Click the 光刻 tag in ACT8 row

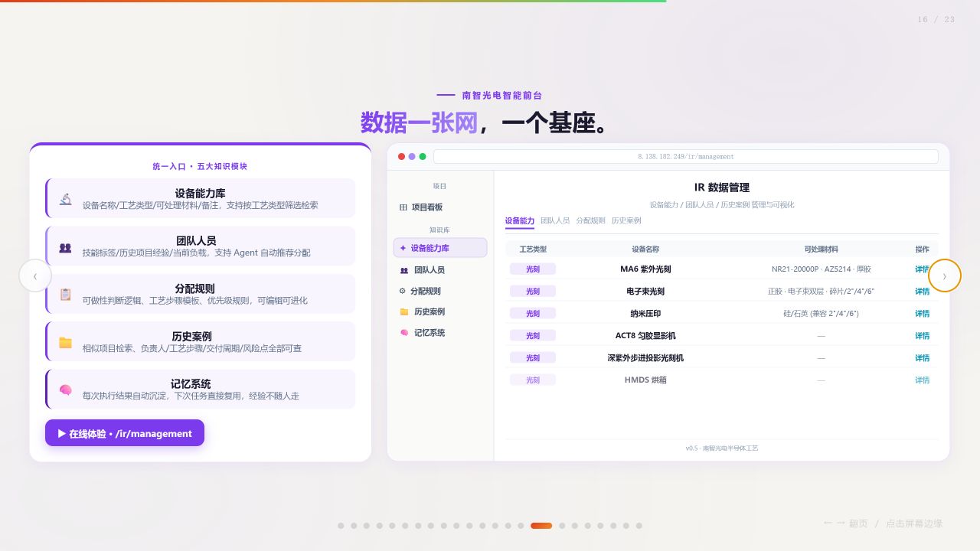point(533,336)
